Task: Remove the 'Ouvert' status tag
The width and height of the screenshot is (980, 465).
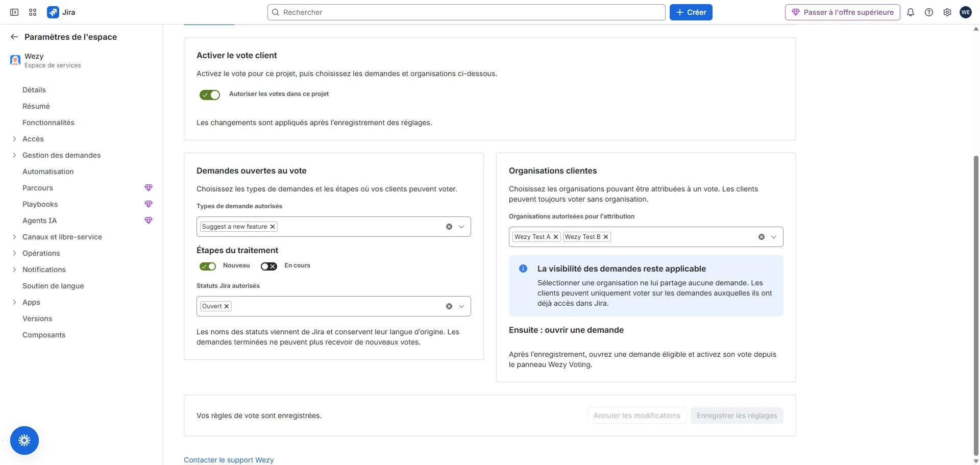Action: [x=227, y=306]
